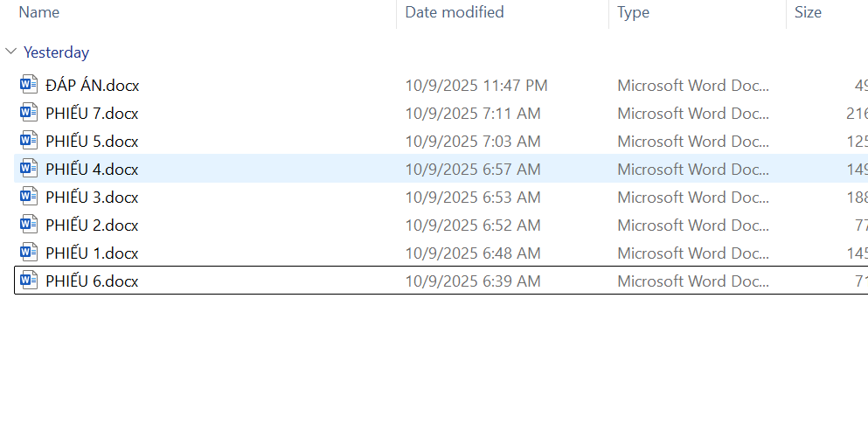Sort files by the Name column header
868x444 pixels.
(x=39, y=12)
